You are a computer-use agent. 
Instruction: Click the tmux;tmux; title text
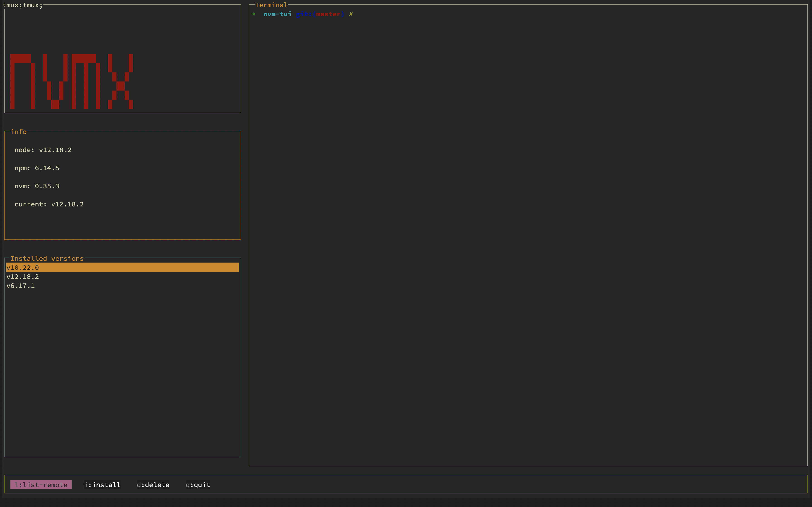22,5
